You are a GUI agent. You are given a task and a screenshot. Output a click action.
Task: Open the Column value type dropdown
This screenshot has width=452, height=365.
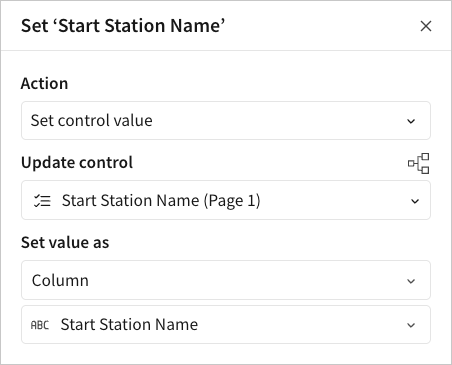226,280
